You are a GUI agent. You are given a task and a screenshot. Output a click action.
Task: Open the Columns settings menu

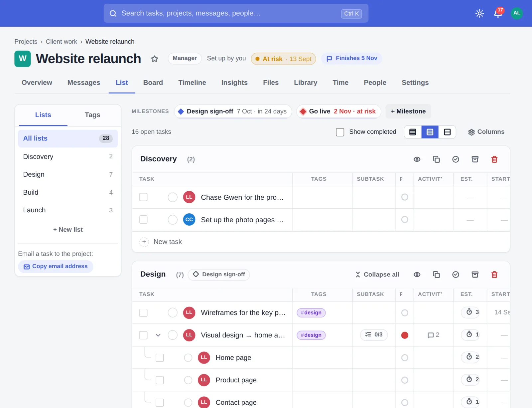point(486,132)
